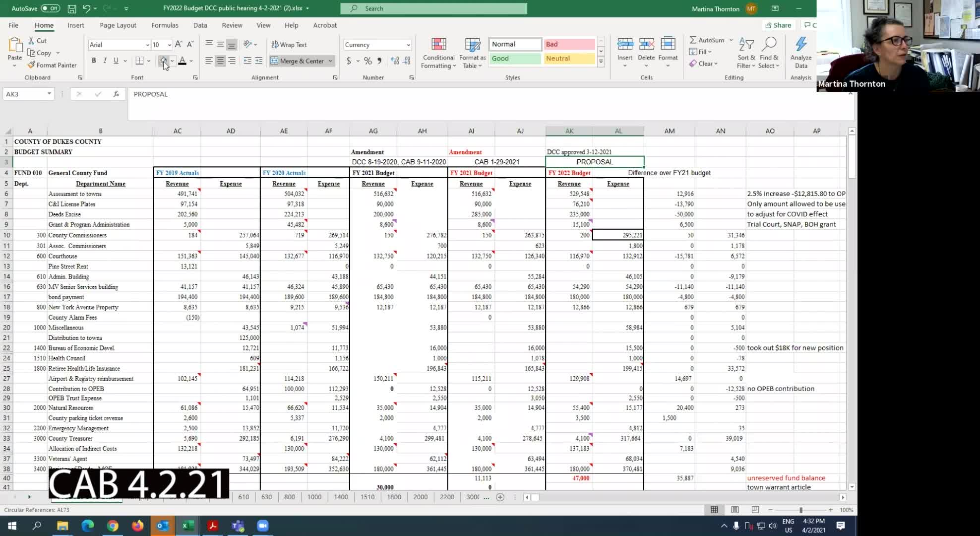Screen dimensions: 980x536
Task: Toggle align right
Action: [x=232, y=61]
